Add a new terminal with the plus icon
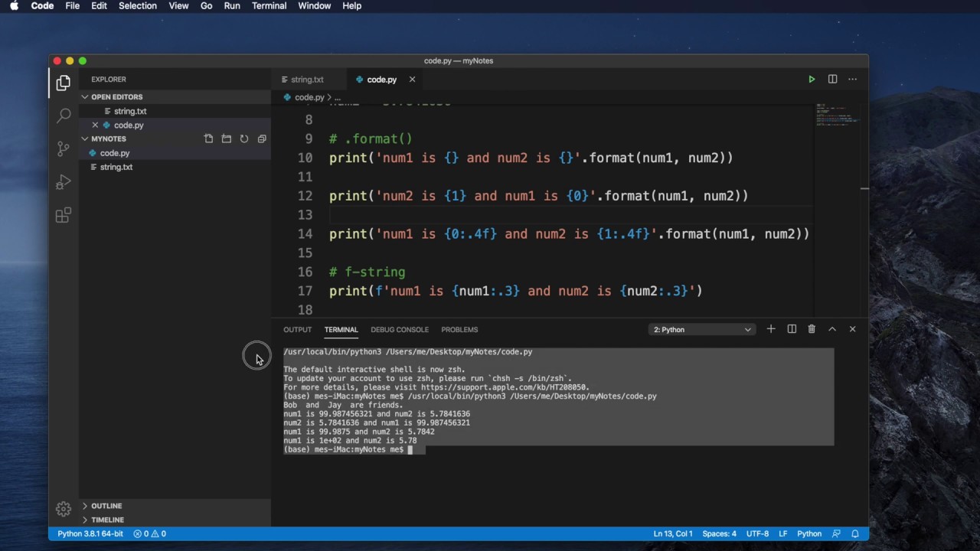980x551 pixels. click(771, 329)
